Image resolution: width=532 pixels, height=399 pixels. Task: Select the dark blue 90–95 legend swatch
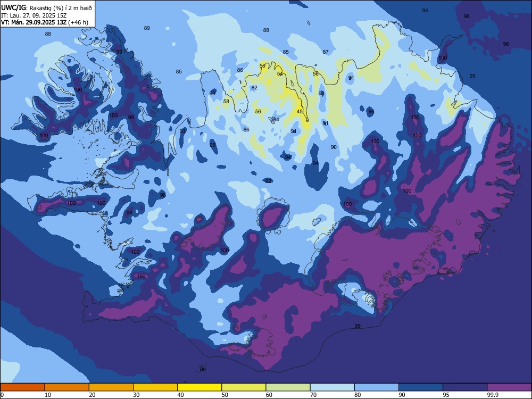click(421, 387)
